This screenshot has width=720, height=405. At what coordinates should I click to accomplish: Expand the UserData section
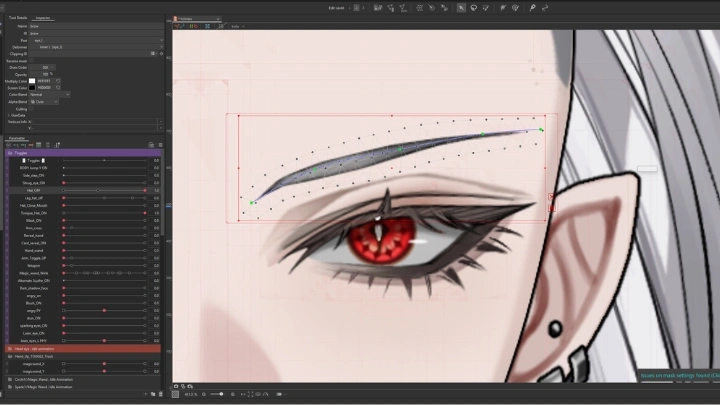(8, 115)
